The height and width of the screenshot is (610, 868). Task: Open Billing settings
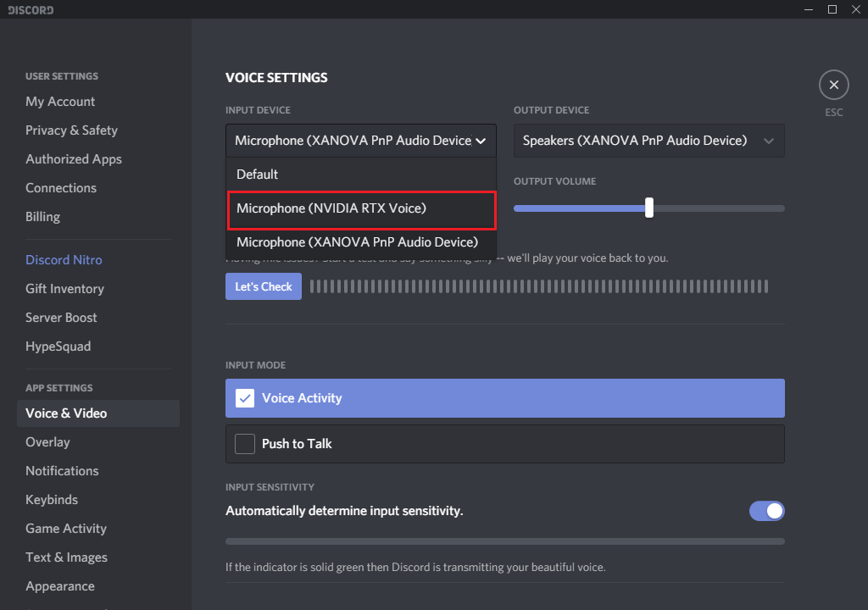(42, 216)
